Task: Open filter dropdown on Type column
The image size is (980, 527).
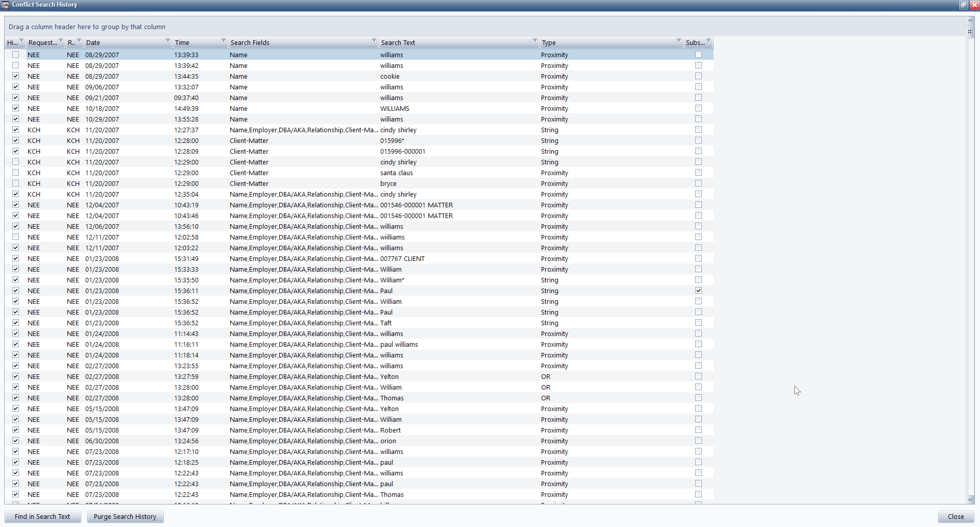Action: click(x=678, y=40)
